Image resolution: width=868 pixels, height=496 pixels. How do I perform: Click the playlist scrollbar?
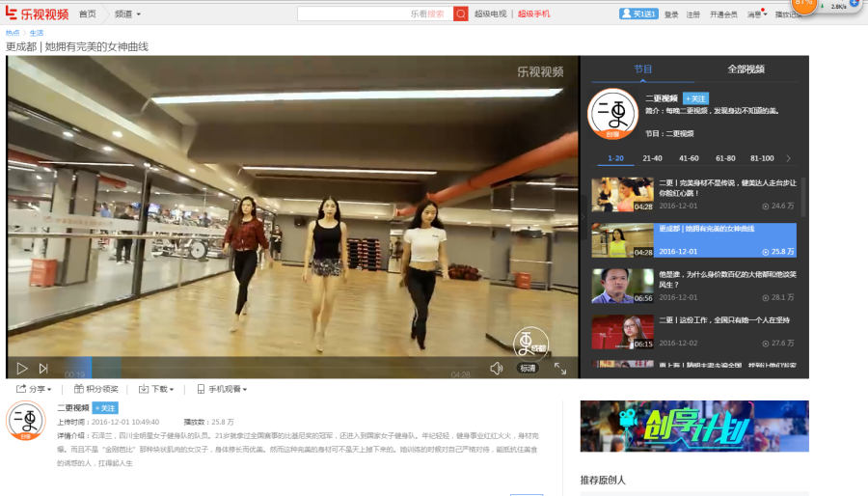(x=803, y=197)
